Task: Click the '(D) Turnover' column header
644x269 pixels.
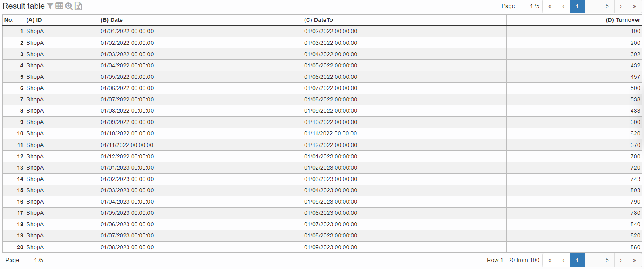Action: tap(574, 20)
